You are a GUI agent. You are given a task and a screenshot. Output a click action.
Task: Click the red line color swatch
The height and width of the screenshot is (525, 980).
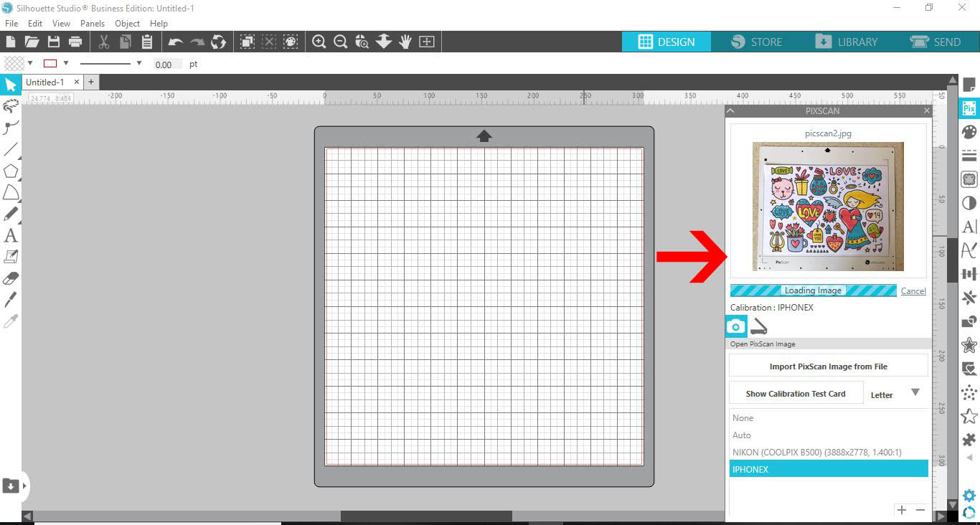(49, 63)
